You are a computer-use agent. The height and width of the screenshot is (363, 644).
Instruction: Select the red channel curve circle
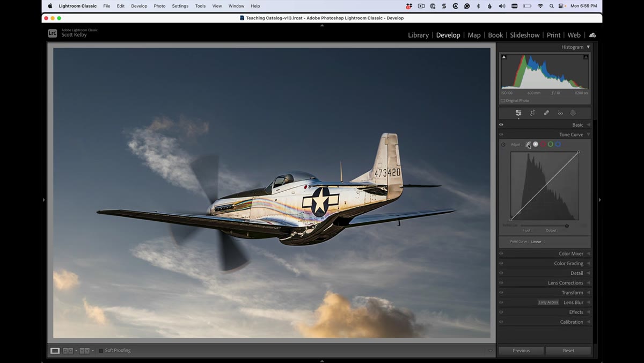(x=543, y=144)
